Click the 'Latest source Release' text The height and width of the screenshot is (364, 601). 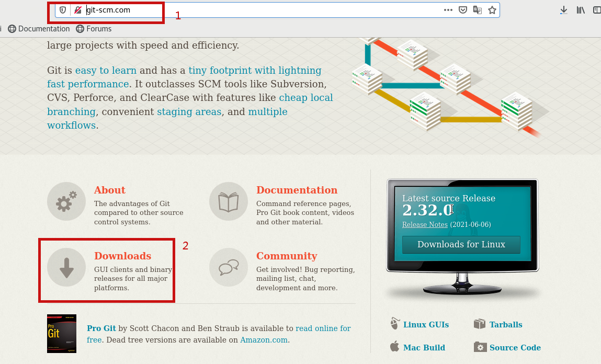(449, 198)
